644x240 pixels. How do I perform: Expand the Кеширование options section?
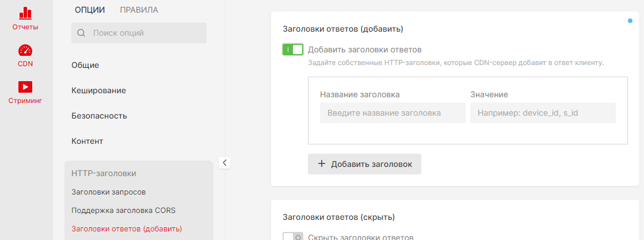click(x=98, y=90)
